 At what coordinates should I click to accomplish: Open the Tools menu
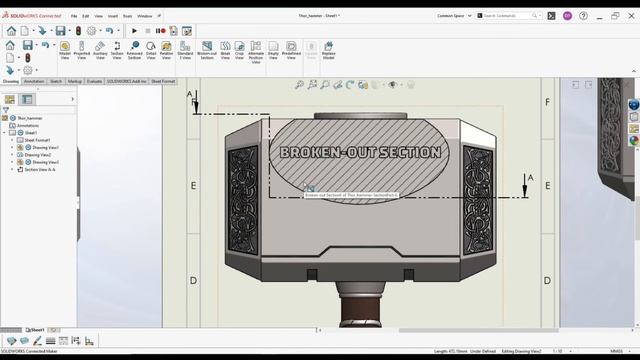(127, 16)
